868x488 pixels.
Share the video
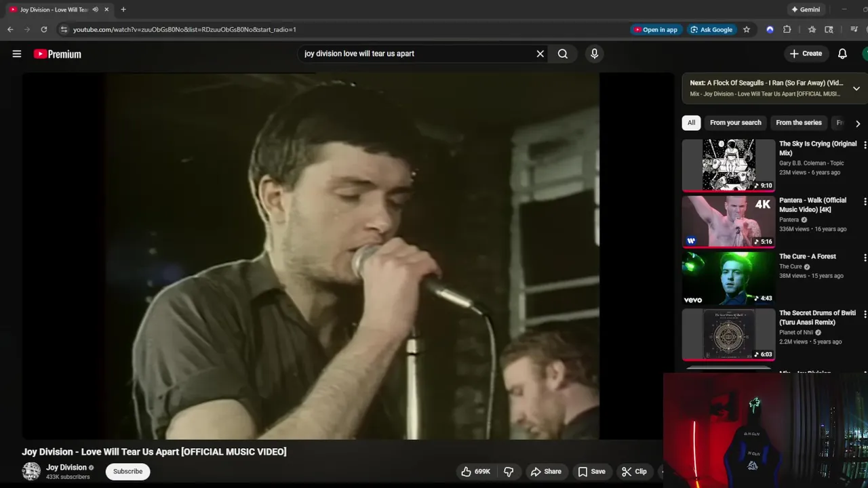click(546, 471)
